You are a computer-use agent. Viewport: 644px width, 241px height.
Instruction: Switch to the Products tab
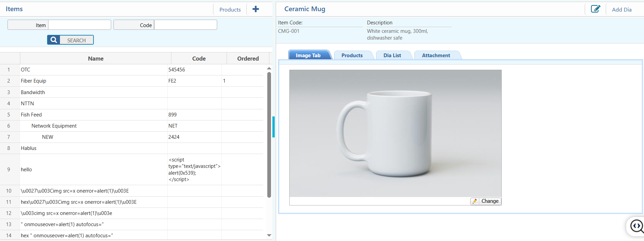point(352,55)
